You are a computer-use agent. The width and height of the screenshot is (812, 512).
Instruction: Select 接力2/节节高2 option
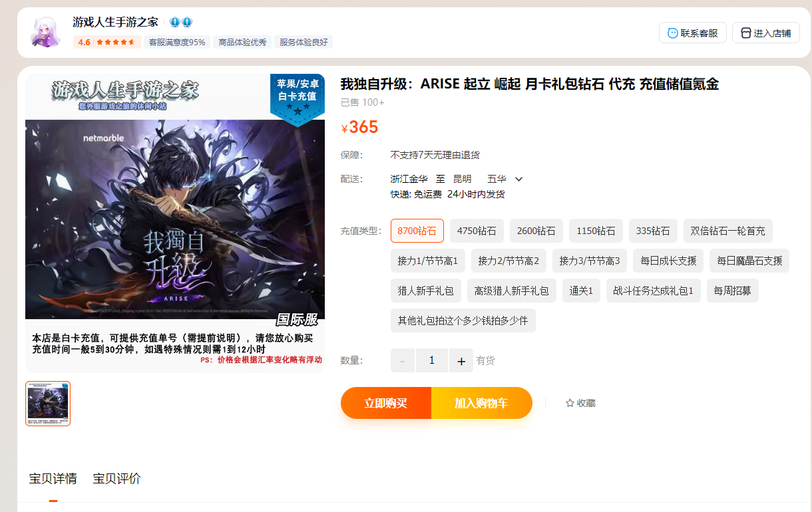[508, 261]
